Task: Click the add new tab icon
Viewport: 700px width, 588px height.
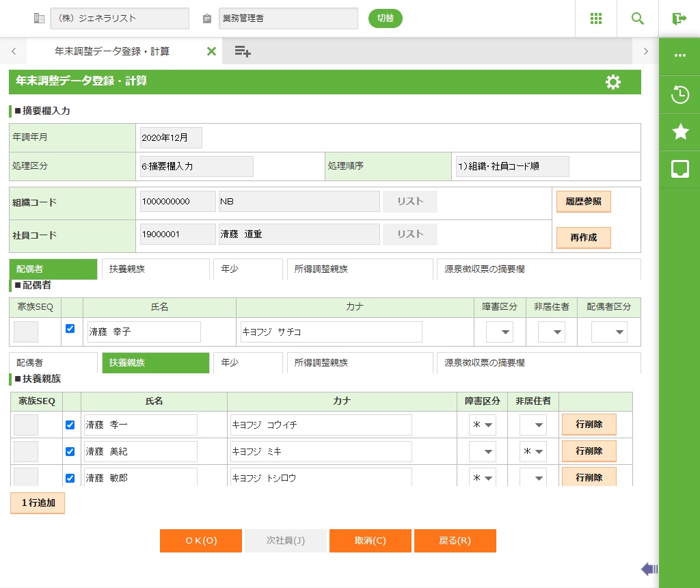Action: (243, 51)
